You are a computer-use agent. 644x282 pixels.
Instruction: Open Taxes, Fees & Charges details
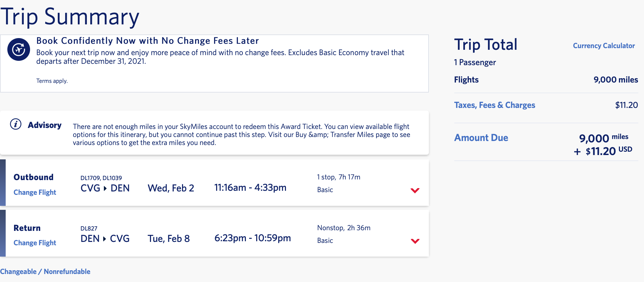494,105
